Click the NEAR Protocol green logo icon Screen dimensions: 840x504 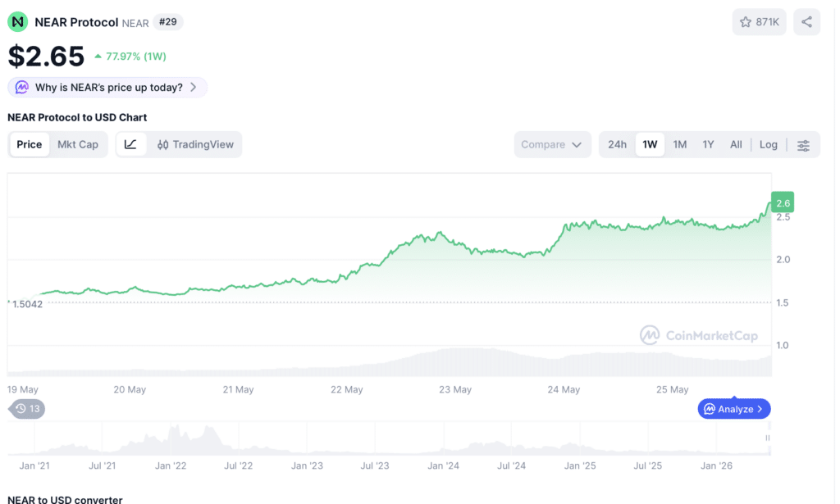click(18, 22)
